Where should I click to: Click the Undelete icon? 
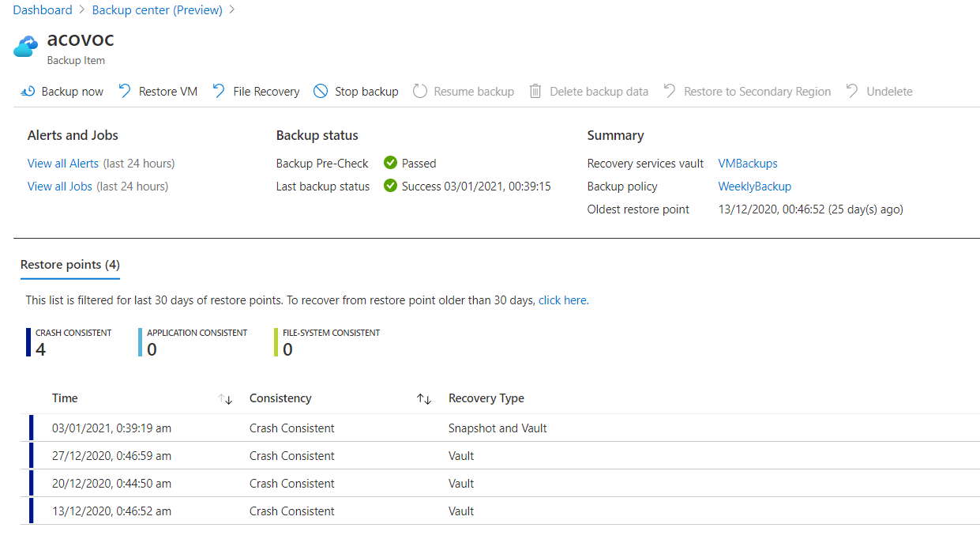coord(852,91)
